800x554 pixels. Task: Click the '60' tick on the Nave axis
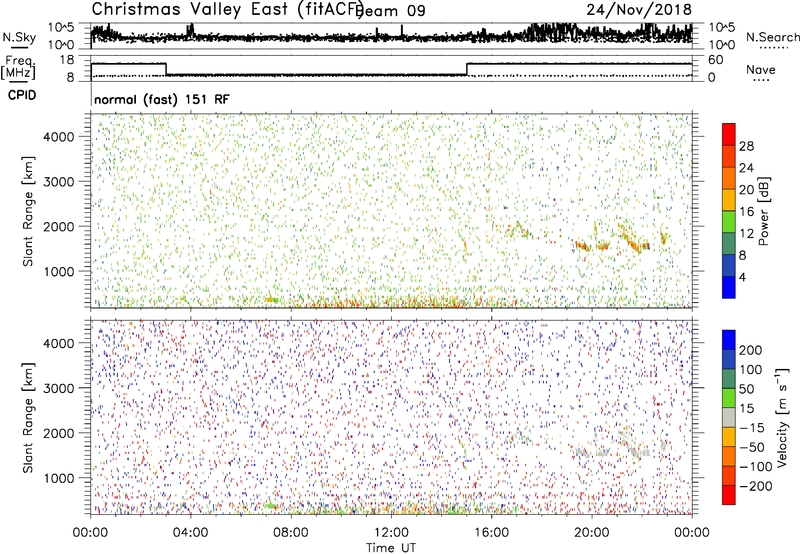click(715, 60)
